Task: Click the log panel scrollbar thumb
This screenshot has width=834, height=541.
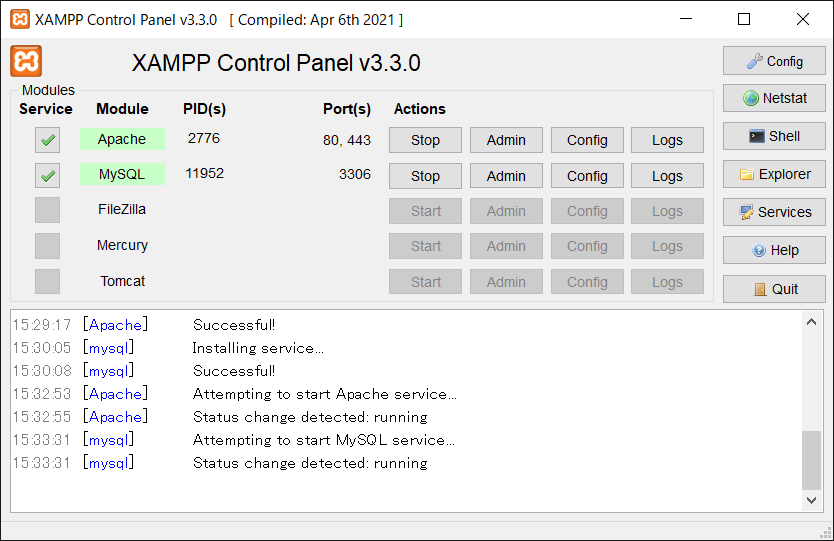Action: point(811,460)
